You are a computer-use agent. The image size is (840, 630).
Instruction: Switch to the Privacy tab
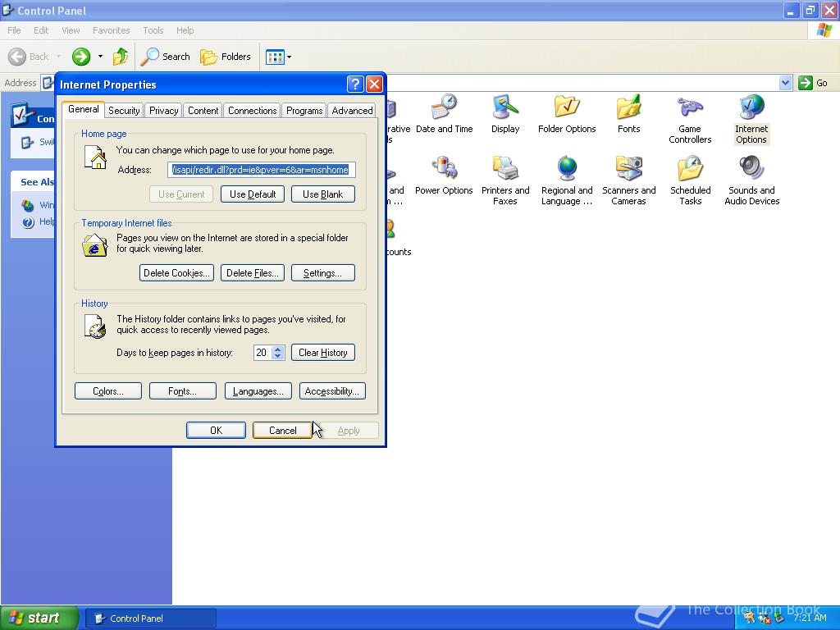[x=163, y=111]
